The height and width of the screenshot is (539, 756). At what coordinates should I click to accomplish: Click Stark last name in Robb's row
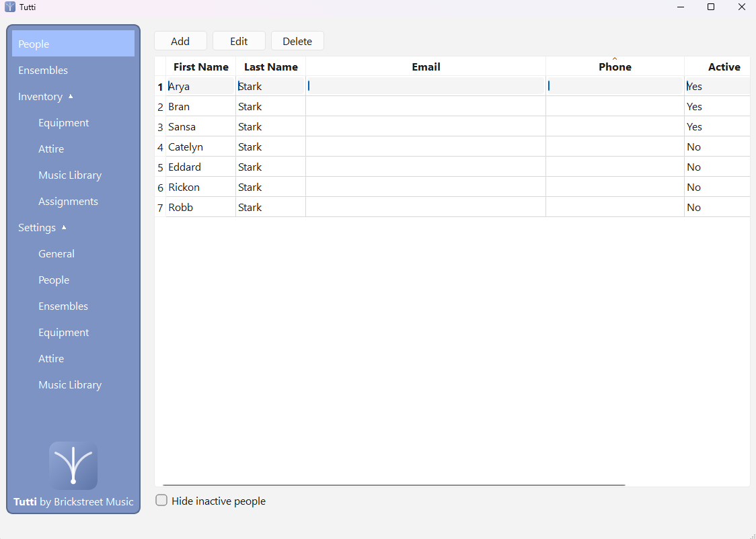270,207
